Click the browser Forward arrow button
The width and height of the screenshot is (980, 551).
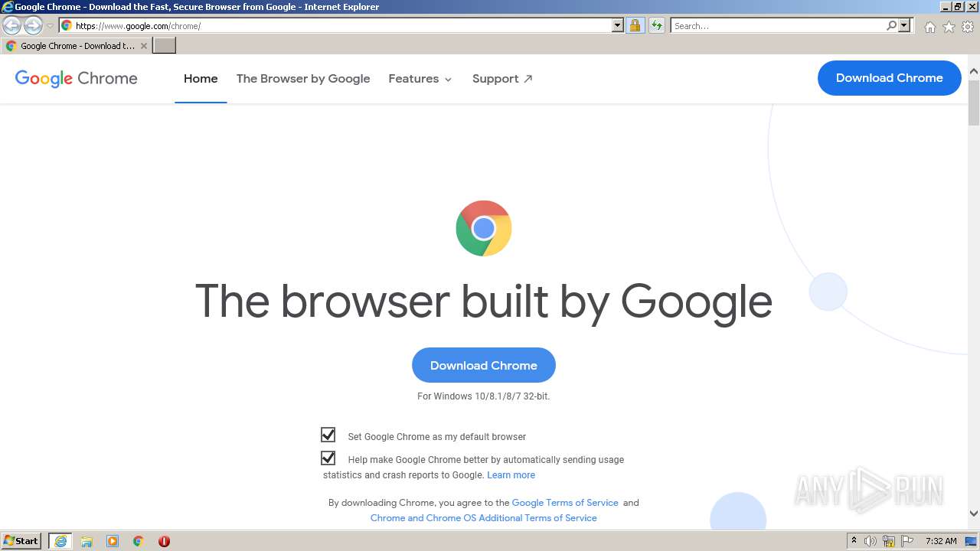tap(33, 26)
